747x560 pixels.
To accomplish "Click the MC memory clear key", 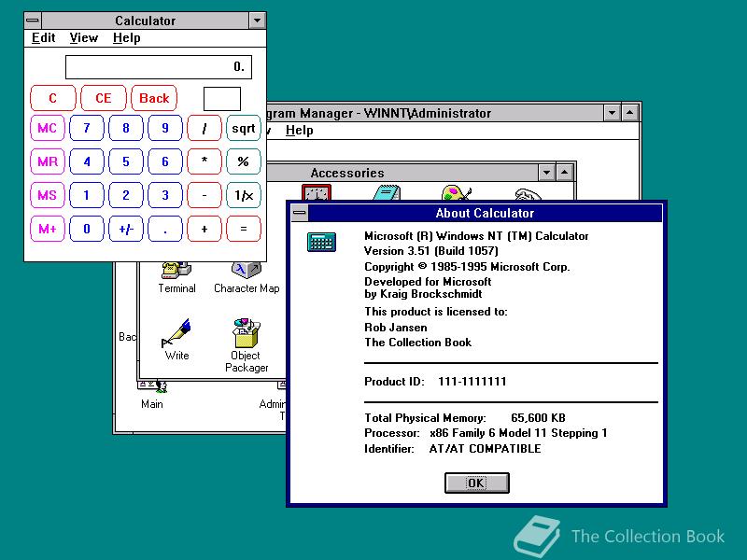I will [48, 128].
